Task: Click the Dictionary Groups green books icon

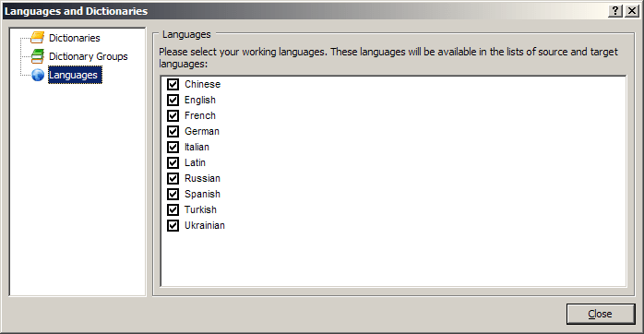Action: click(x=38, y=56)
